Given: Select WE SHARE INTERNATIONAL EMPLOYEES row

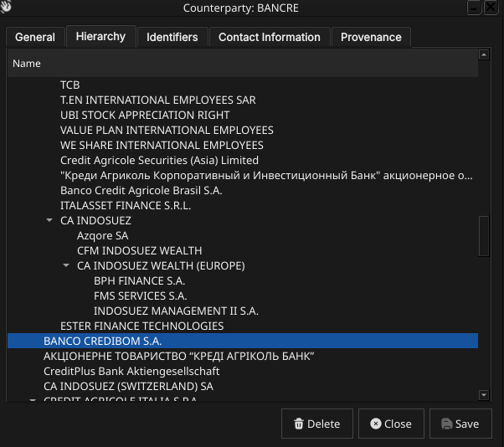Looking at the screenshot, I should click(243, 146).
